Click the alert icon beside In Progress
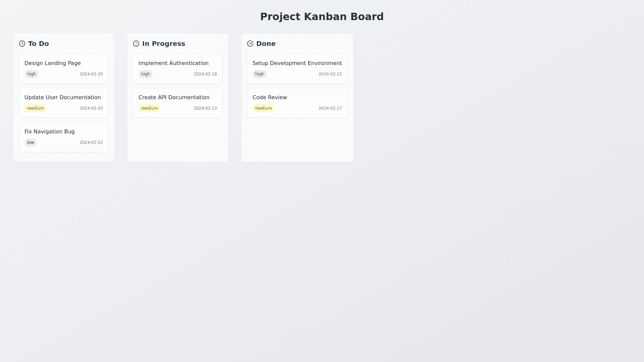Screen dimensions: 644x362 pyautogui.click(x=136, y=44)
